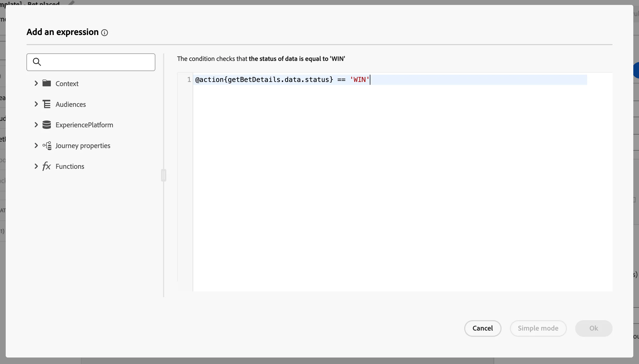The height and width of the screenshot is (364, 639).
Task: Place cursor in expression code line 1
Action: pos(390,80)
